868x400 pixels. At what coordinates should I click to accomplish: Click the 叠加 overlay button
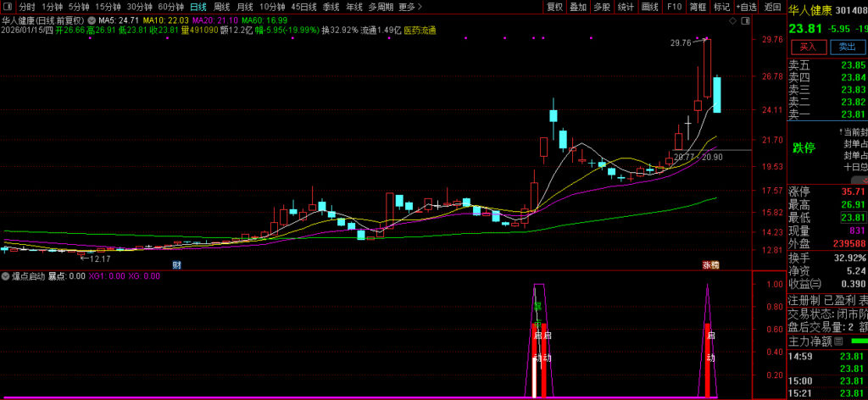[x=578, y=7]
